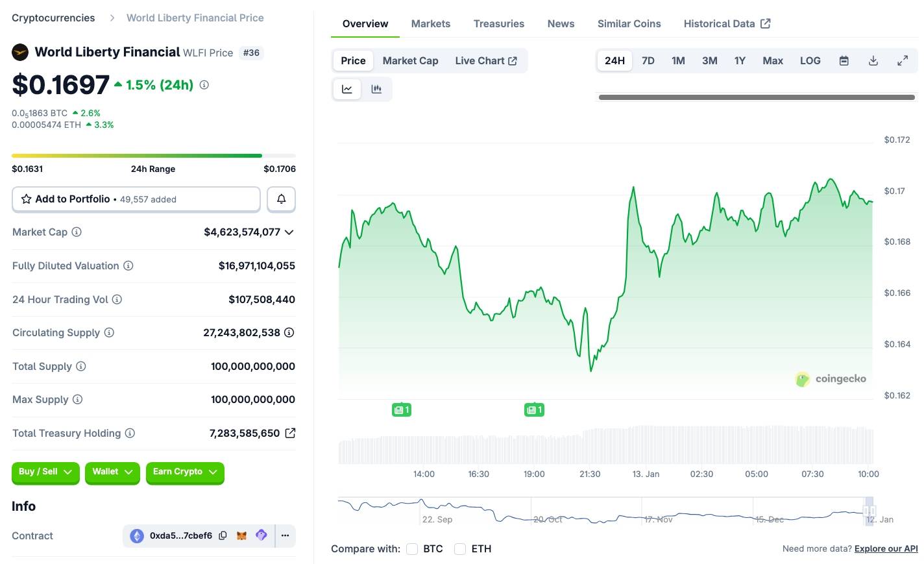924x564 pixels.
Task: Expand the chart to fullscreen
Action: (902, 60)
